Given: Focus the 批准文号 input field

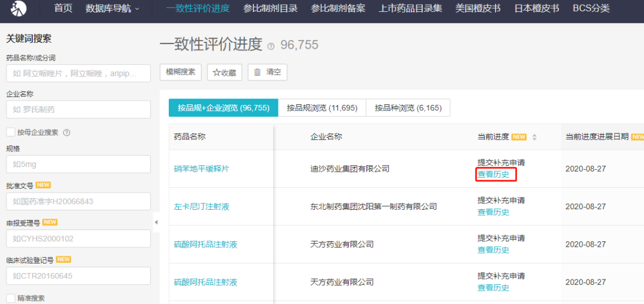Looking at the screenshot, I should 79,201.
